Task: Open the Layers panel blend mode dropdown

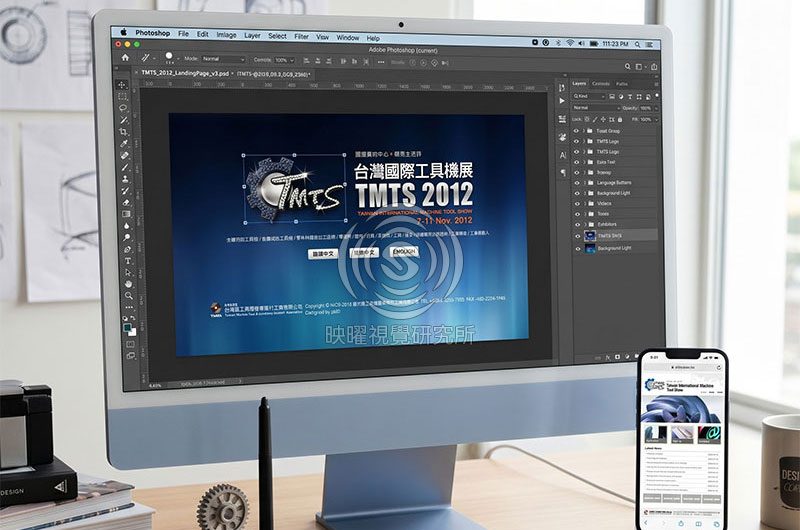Action: (596, 108)
